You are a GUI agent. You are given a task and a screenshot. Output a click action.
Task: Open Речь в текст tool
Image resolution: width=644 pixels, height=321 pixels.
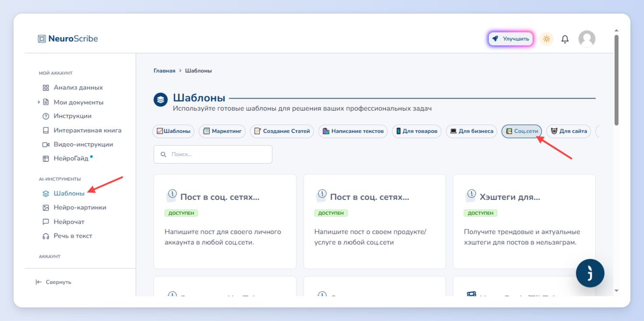coord(73,236)
